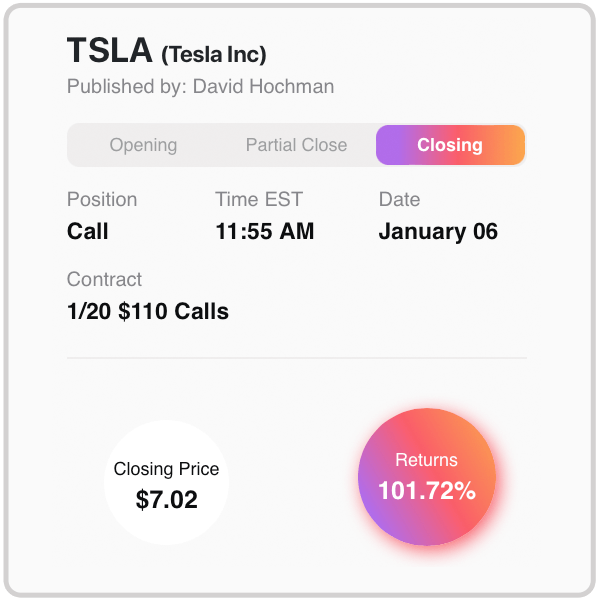Click publisher name David Hochman
Image resolution: width=600 pixels, height=600 pixels.
pyautogui.click(x=263, y=86)
